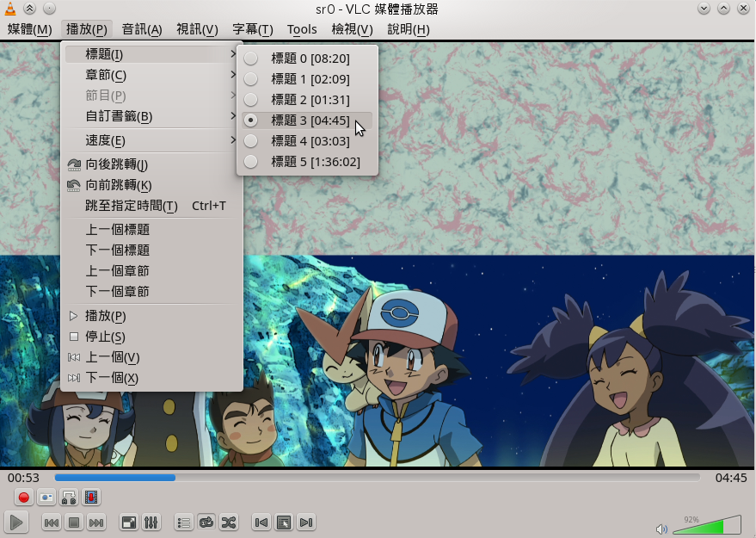756x538 pixels.
Task: Choose 上一個標題 menu entry
Action: tap(152, 230)
